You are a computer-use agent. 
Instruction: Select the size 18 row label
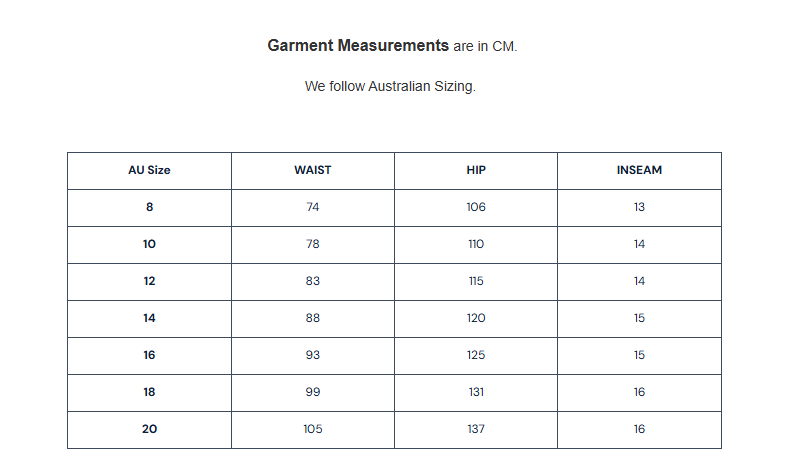click(149, 392)
